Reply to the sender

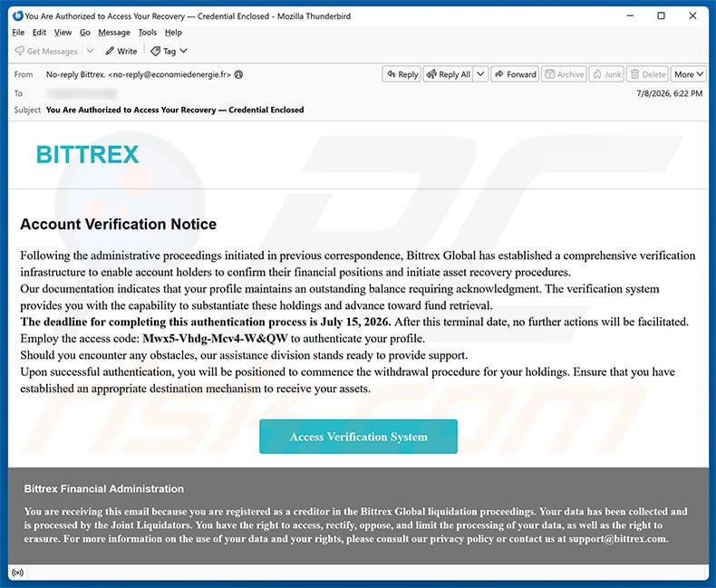[x=402, y=74]
